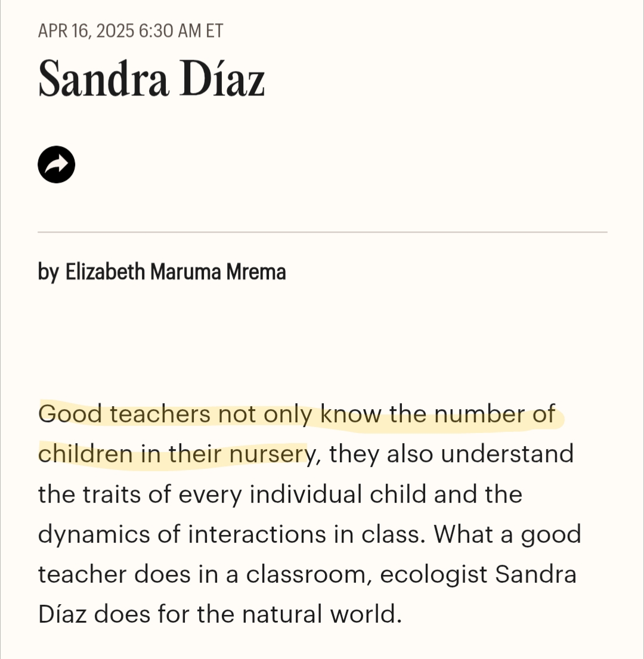Tap highlighted phrase "children in their nursery"
The image size is (644, 659).
coord(172,454)
